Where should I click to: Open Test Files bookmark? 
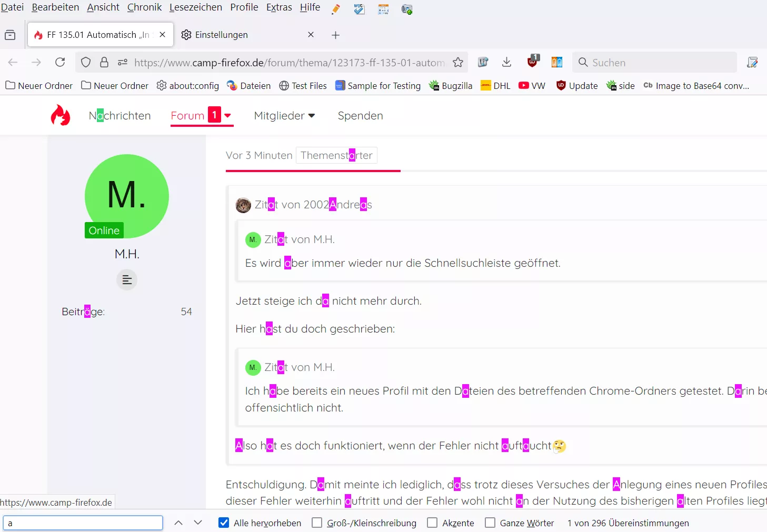click(303, 86)
